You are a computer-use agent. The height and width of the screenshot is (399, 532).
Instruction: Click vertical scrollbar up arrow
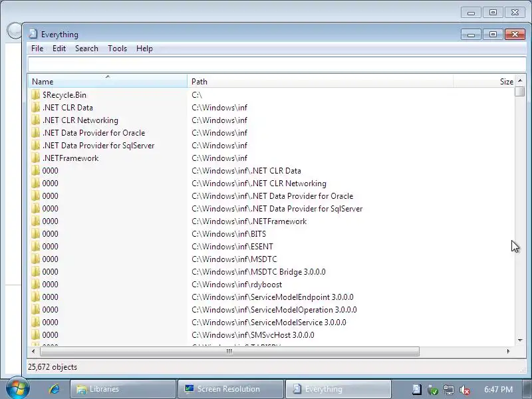coord(520,80)
